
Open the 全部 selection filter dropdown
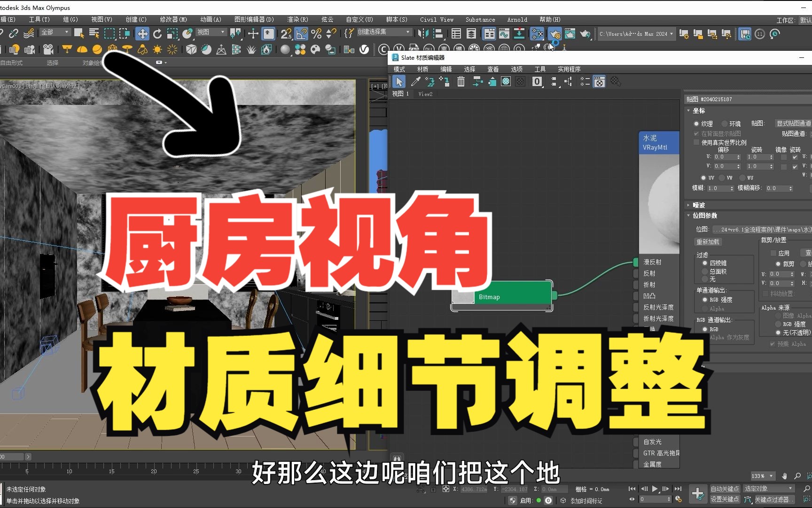click(x=55, y=32)
